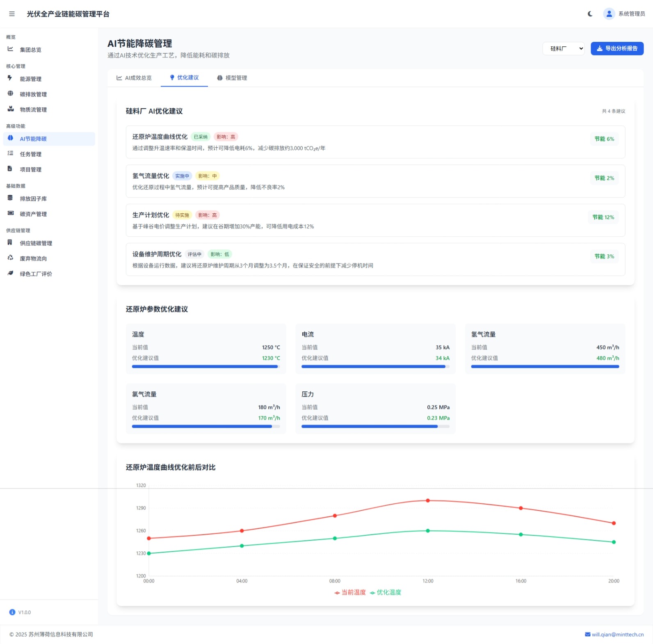Click the 碳排放管理 globe icon

(x=10, y=94)
